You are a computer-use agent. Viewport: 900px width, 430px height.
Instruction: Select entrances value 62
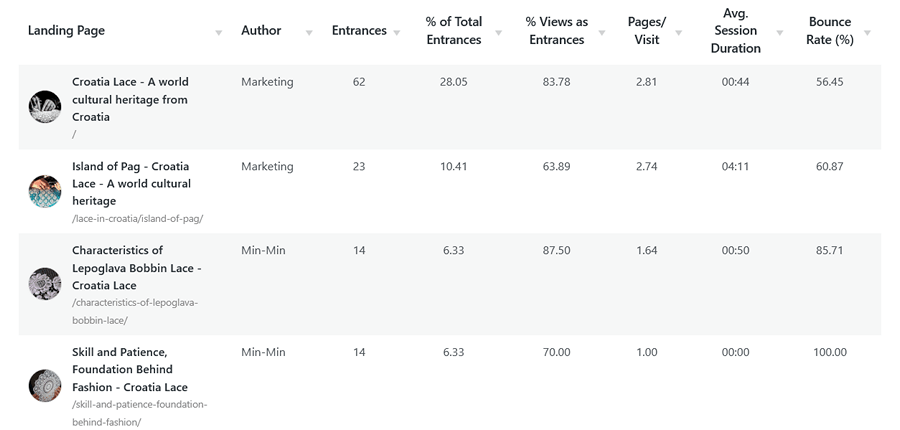click(359, 82)
